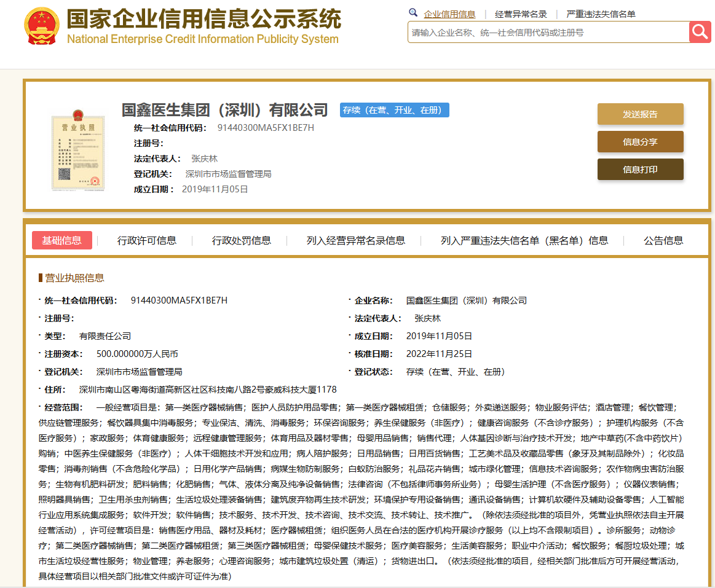Click the English subtitle National Enterprise Credit Information Publicity System
Screen dimensions: 715x588
[x=202, y=39]
